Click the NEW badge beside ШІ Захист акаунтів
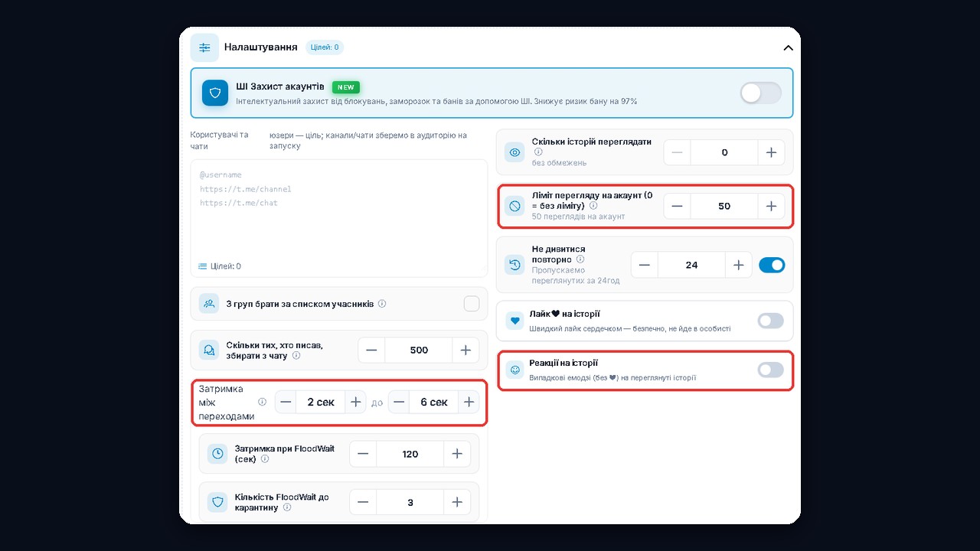This screenshot has width=980, height=551. click(346, 87)
